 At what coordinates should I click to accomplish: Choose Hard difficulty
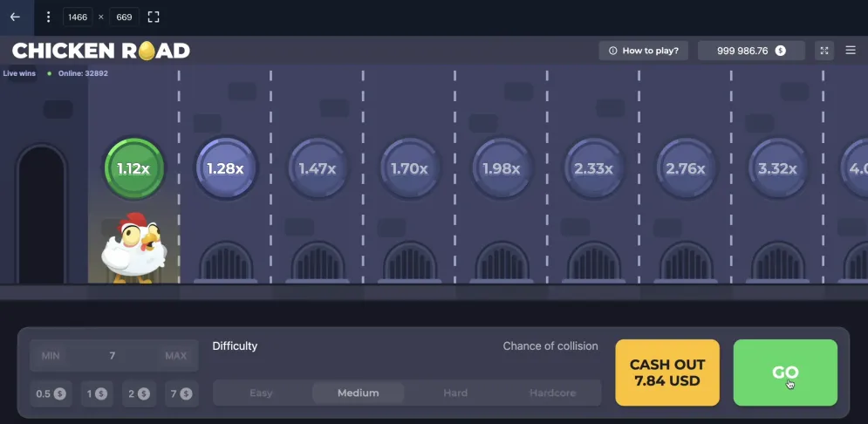tap(455, 393)
